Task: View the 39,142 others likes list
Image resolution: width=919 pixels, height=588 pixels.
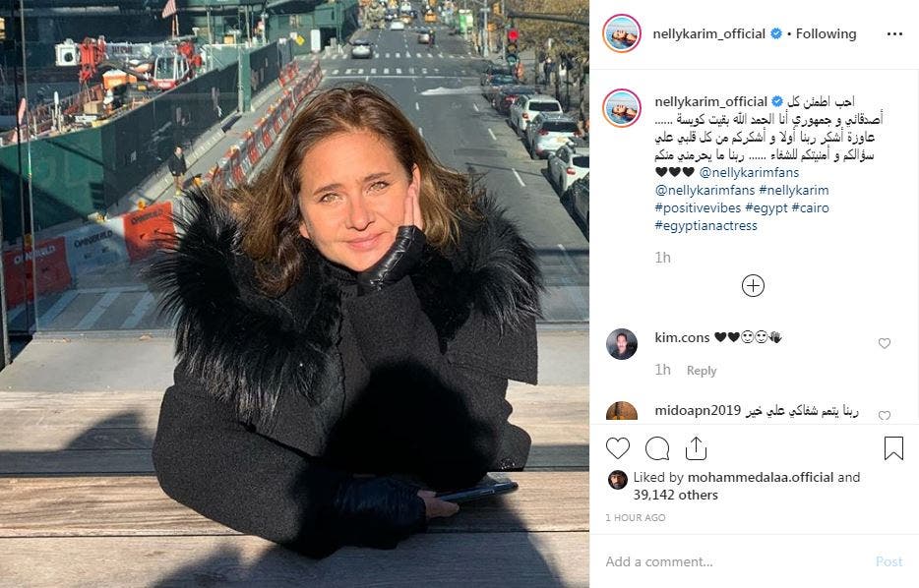Action: (x=675, y=495)
